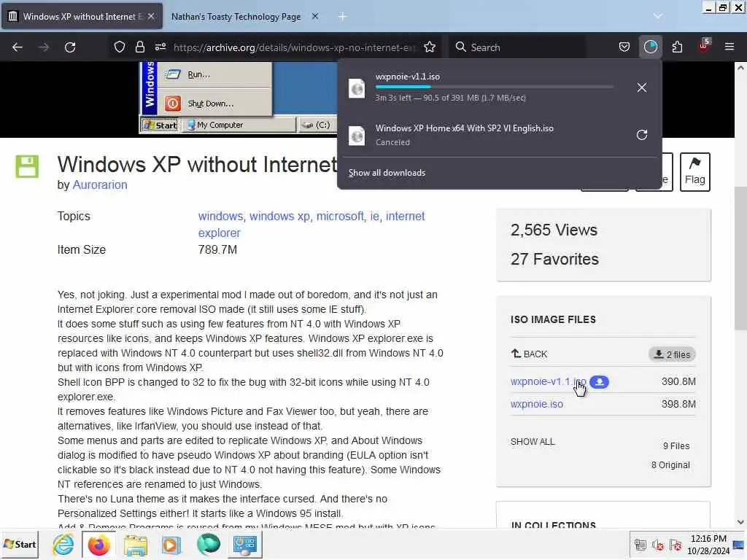The height and width of the screenshot is (560, 747).
Task: Close Nathan's Toasty Technology Page tab
Action: [x=315, y=16]
